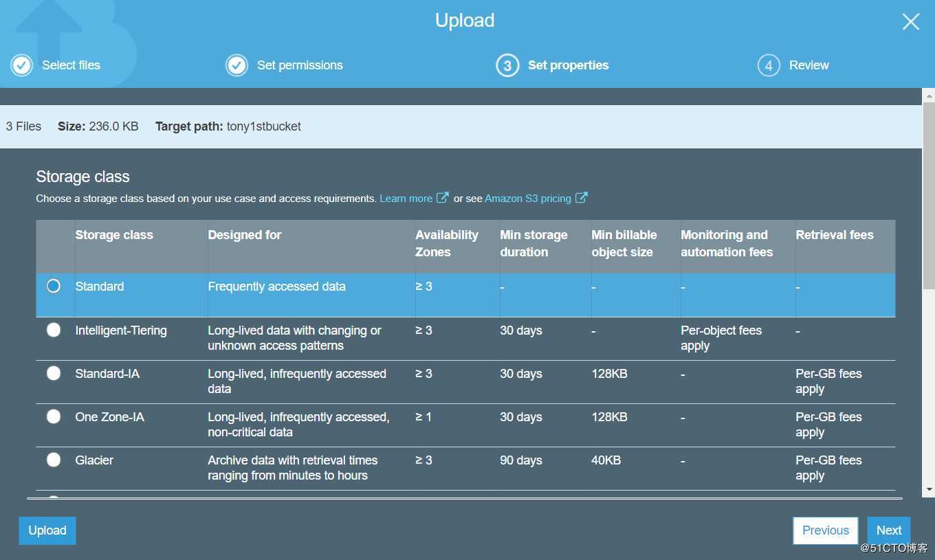Open the Learn more link
Image resolution: width=935 pixels, height=560 pixels.
406,198
